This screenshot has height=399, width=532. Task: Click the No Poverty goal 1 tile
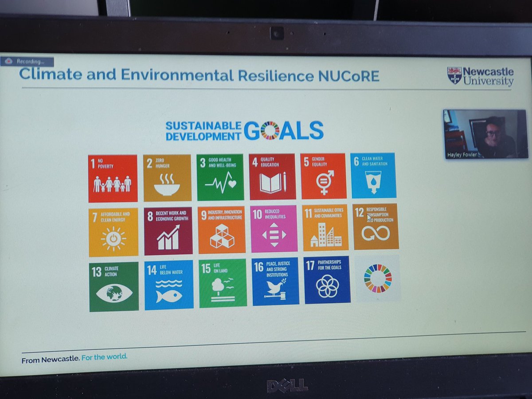point(113,178)
